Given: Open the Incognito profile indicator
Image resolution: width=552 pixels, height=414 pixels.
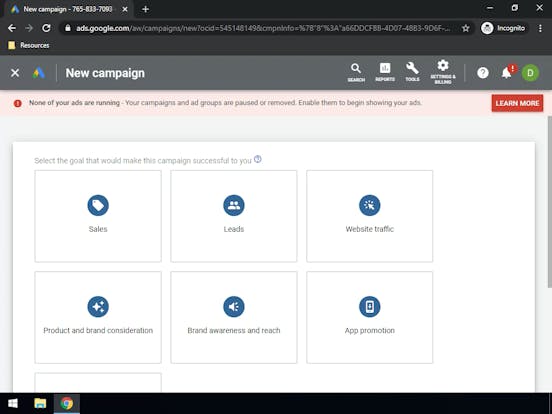Looking at the screenshot, I should (x=503, y=28).
